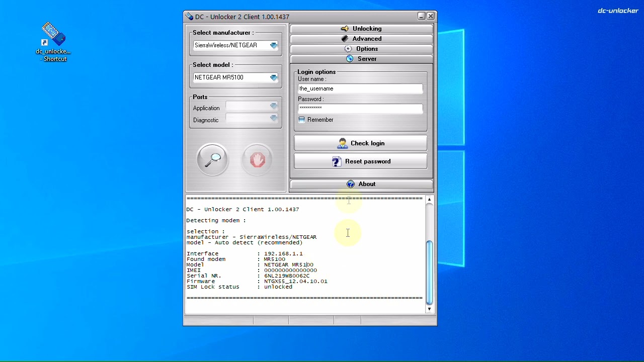Expand the Advanced section
The image size is (644, 362).
click(x=361, y=39)
